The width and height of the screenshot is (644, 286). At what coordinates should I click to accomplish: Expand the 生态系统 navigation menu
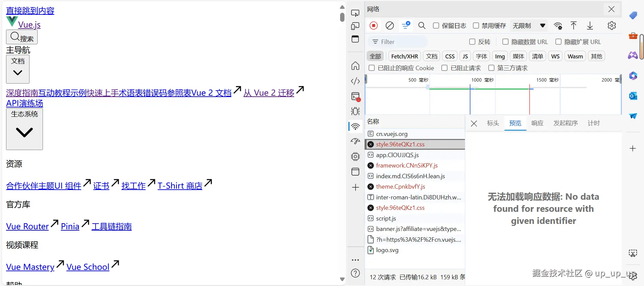coord(24,129)
